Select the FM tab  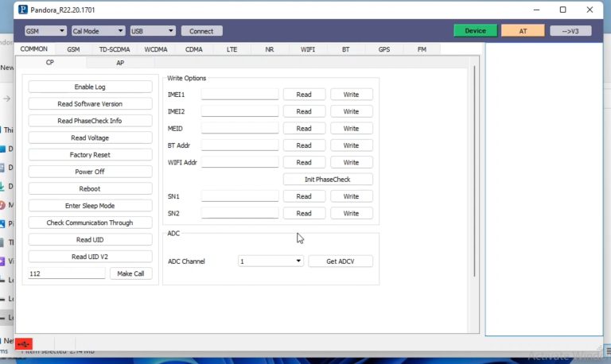coord(422,49)
